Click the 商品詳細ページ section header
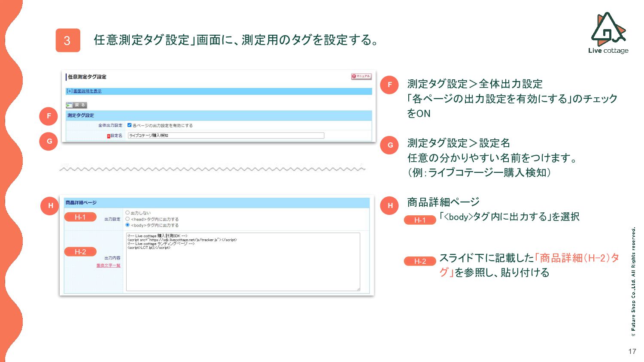The width and height of the screenshot is (644, 362). 217,202
